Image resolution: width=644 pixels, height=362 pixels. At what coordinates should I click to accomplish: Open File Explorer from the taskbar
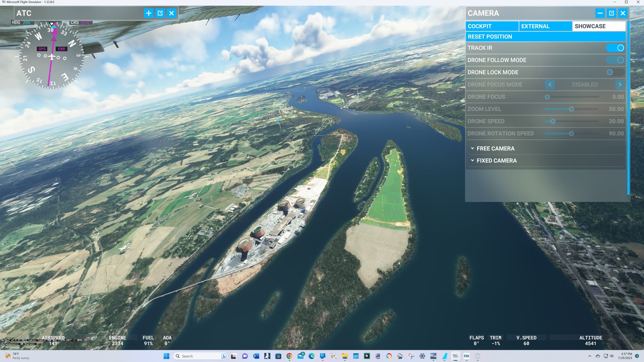pyautogui.click(x=344, y=356)
